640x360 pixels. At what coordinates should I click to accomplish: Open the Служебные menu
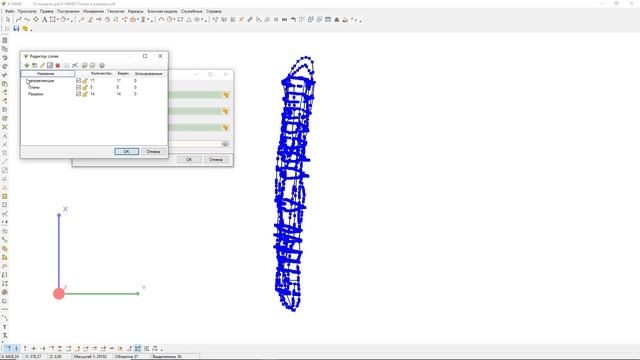coord(192,11)
